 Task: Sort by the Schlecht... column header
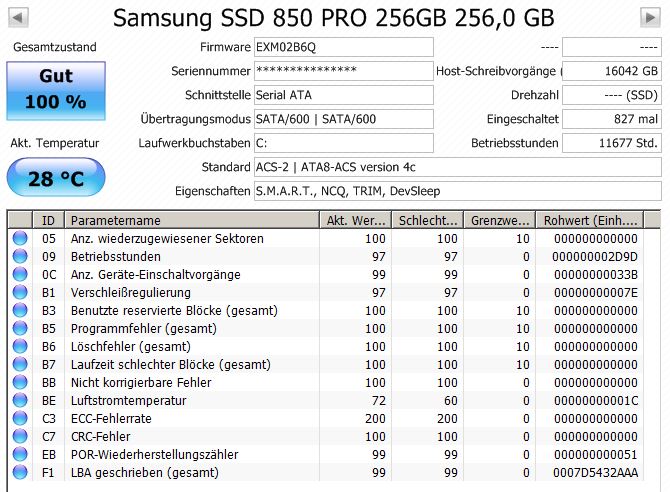pyautogui.click(x=428, y=220)
